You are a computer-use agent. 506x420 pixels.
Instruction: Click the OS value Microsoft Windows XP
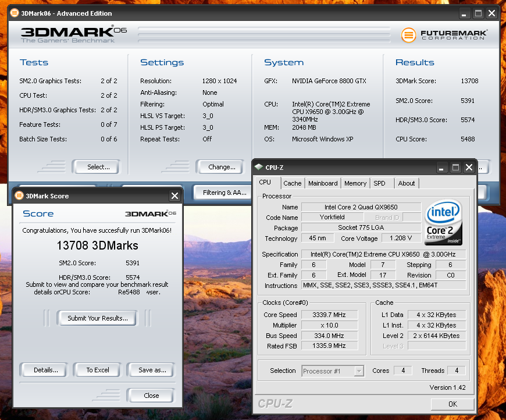point(323,139)
